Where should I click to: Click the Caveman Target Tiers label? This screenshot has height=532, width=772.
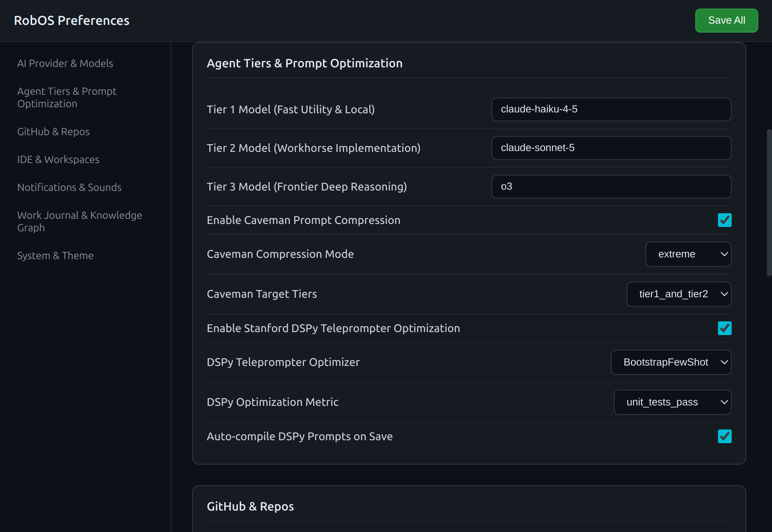pos(262,294)
